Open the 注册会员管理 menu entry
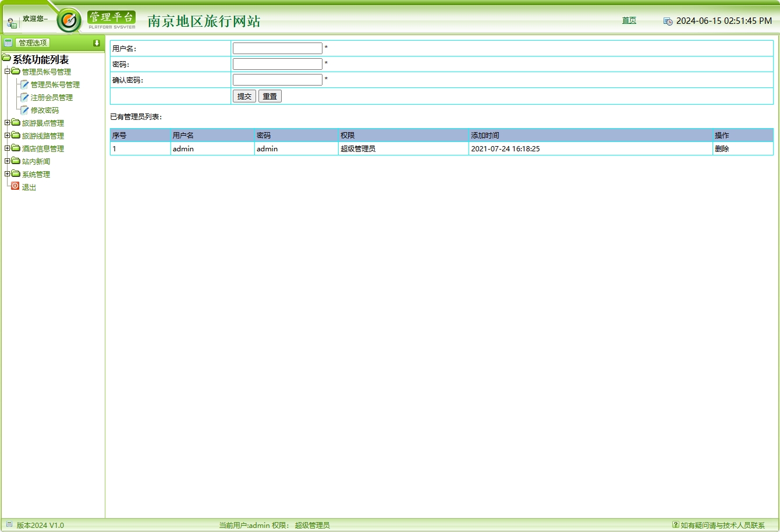This screenshot has width=780, height=532. 52,98
